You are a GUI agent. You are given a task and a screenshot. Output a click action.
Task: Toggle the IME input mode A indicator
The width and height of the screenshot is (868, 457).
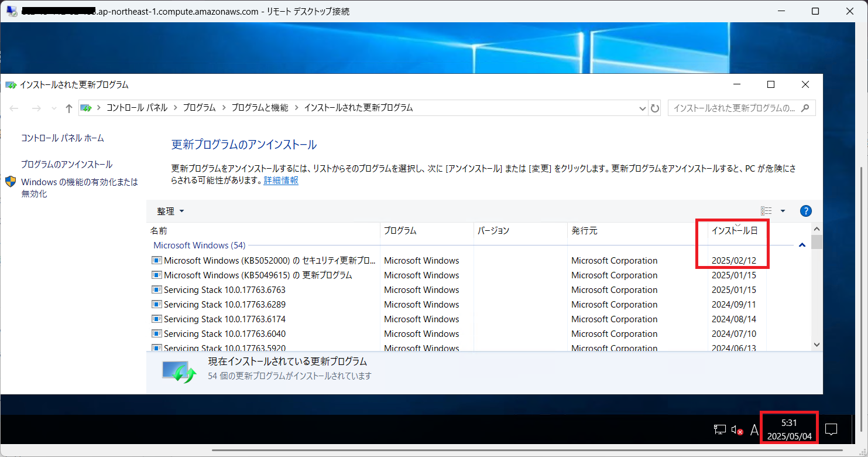coord(754,430)
